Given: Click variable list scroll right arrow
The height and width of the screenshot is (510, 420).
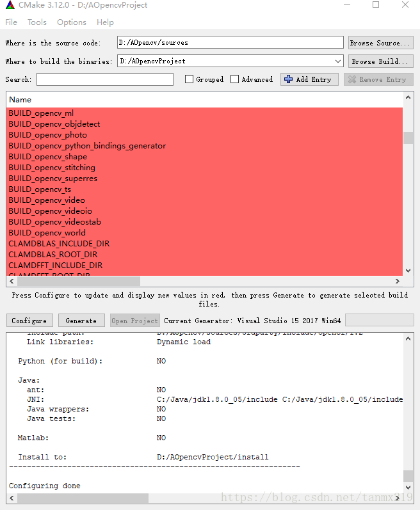Looking at the screenshot, I should pyautogui.click(x=397, y=281).
